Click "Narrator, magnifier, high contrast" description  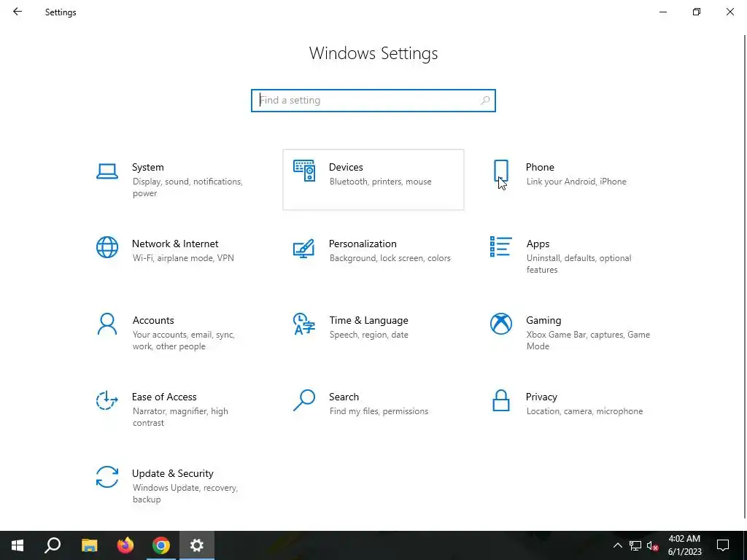pos(180,417)
